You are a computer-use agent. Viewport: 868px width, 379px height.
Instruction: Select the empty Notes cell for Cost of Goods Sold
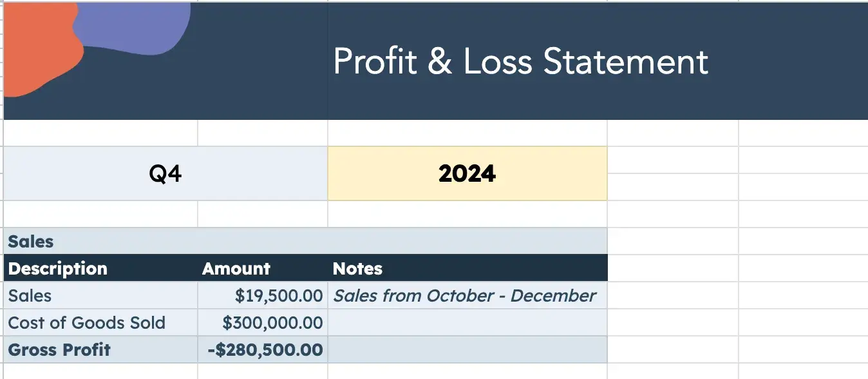467,323
